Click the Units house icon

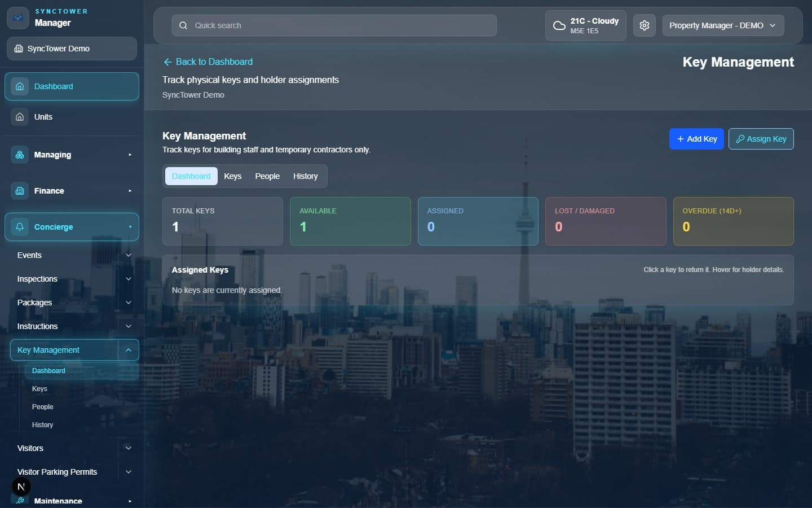[20, 117]
